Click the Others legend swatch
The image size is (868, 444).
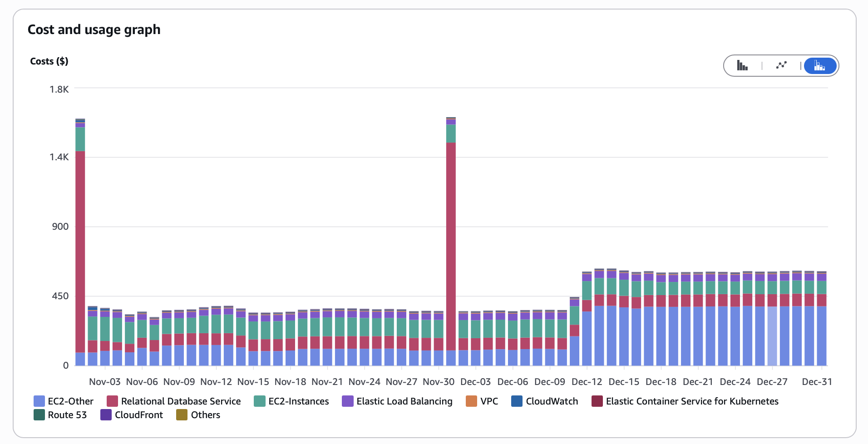(182, 415)
